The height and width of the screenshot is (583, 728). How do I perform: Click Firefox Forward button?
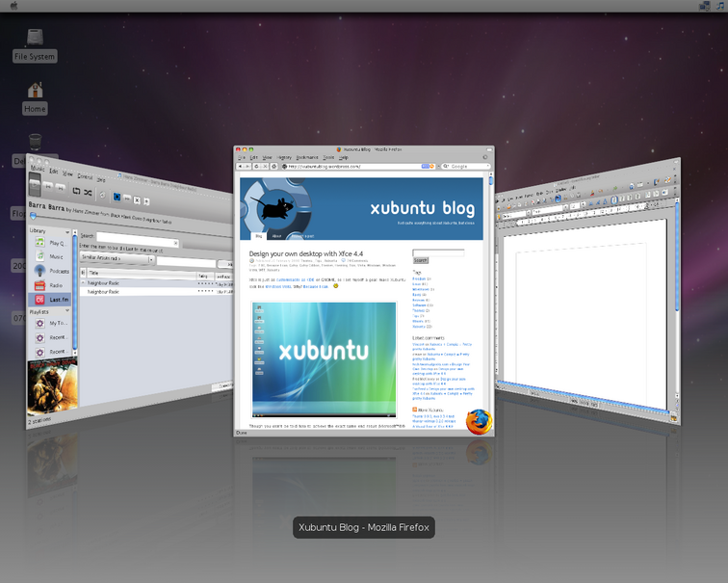coord(247,166)
